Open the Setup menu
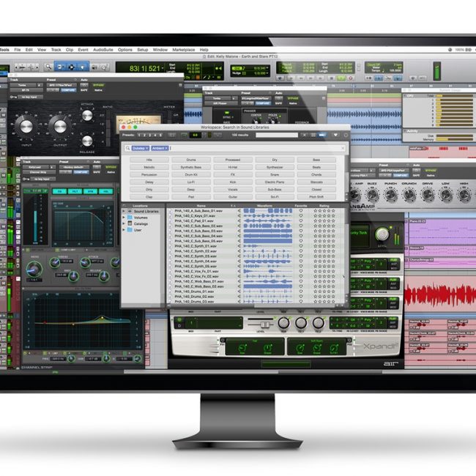 coord(142,50)
